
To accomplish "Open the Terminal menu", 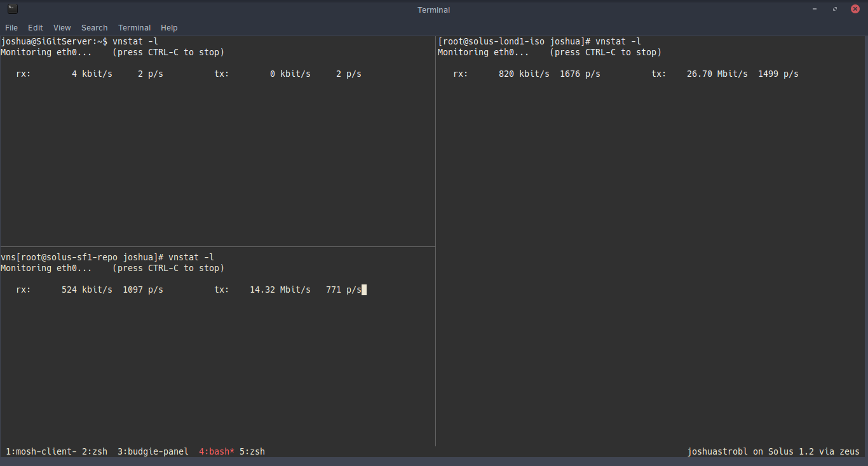I will (135, 28).
